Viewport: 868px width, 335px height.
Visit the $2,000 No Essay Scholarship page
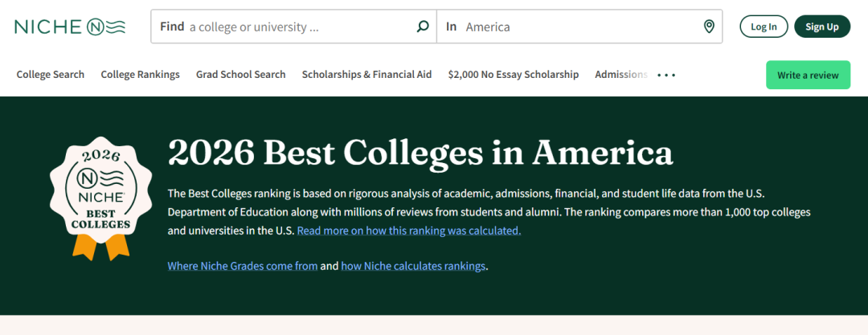pyautogui.click(x=513, y=75)
